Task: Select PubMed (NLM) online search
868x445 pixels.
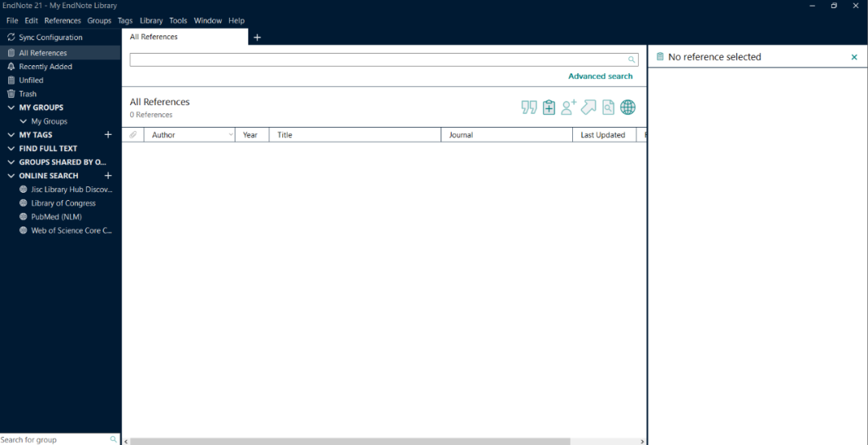Action: pyautogui.click(x=55, y=217)
